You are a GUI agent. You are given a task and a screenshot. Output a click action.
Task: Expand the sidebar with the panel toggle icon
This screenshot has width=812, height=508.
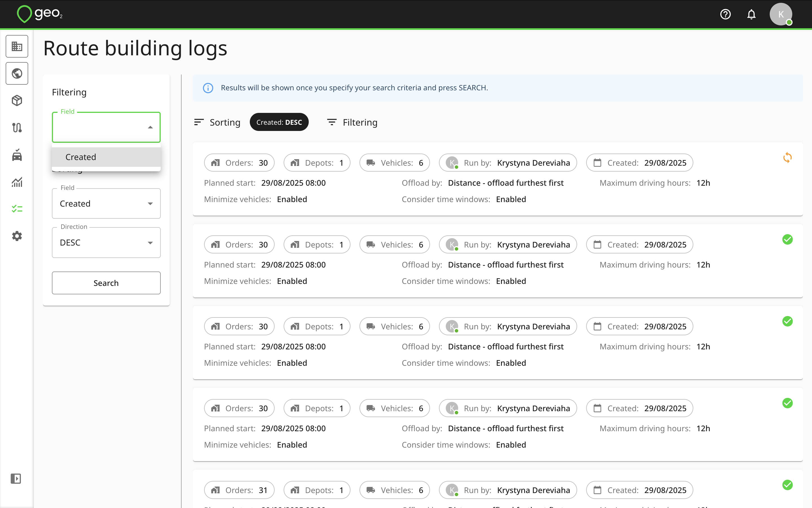16,478
